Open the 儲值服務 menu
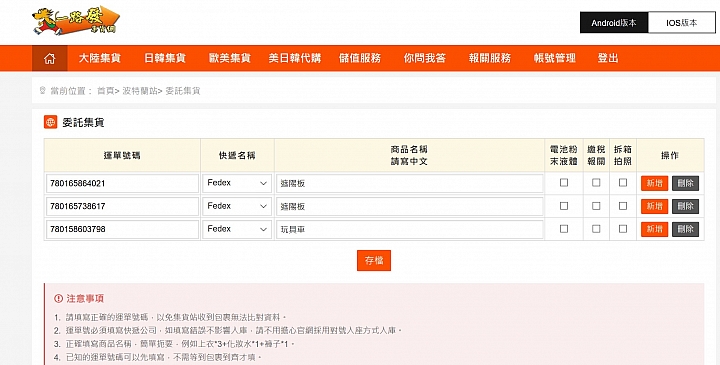Image resolution: width=720 pixels, height=365 pixels. pos(360,58)
